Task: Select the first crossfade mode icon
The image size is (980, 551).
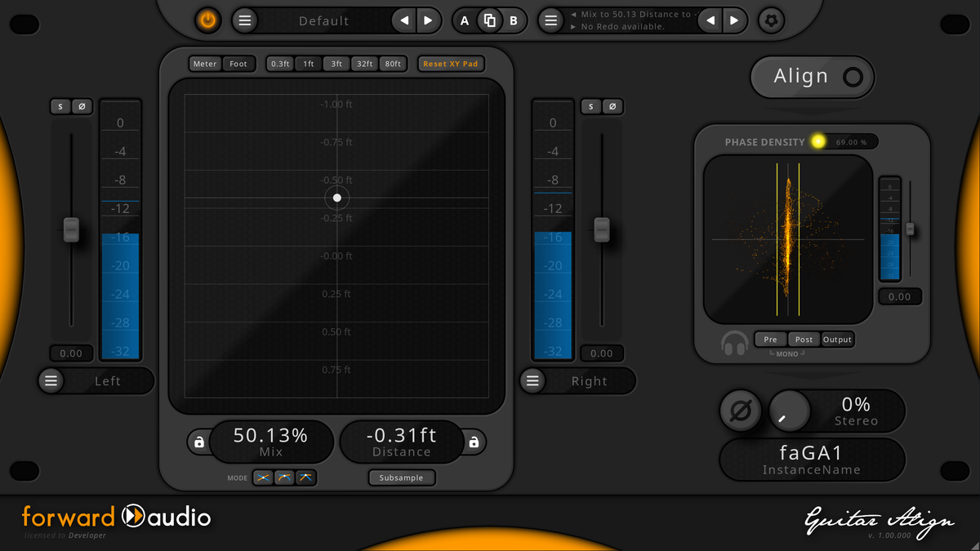Action: 263,478
